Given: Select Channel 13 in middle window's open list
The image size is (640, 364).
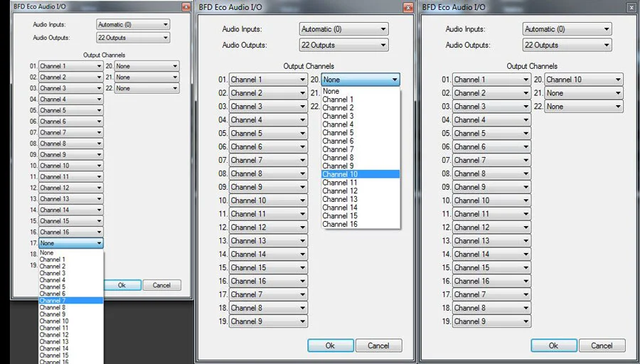Looking at the screenshot, I should coord(361,199).
